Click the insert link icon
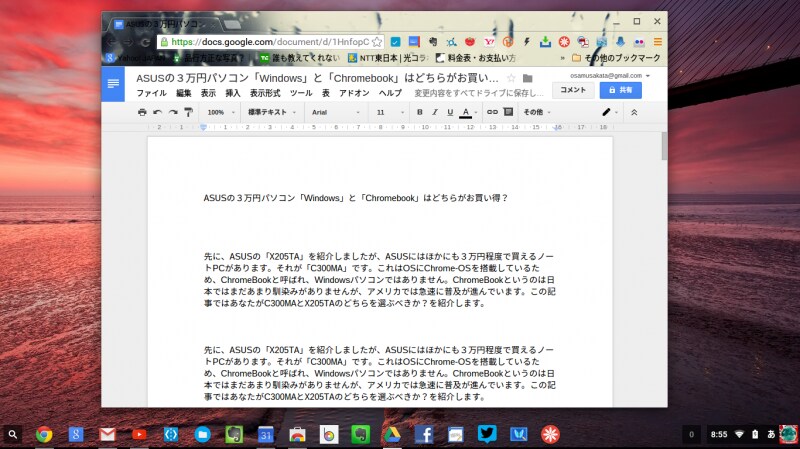This screenshot has height=449, width=800. click(x=492, y=112)
